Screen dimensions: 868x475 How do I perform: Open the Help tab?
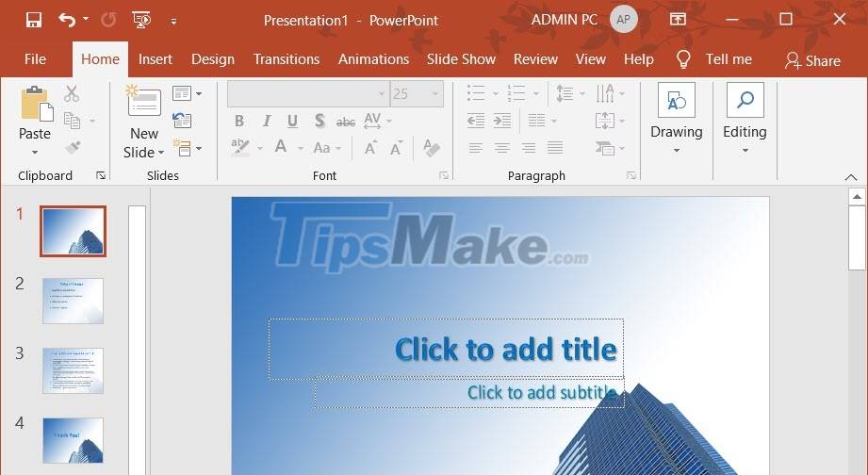pyautogui.click(x=639, y=59)
